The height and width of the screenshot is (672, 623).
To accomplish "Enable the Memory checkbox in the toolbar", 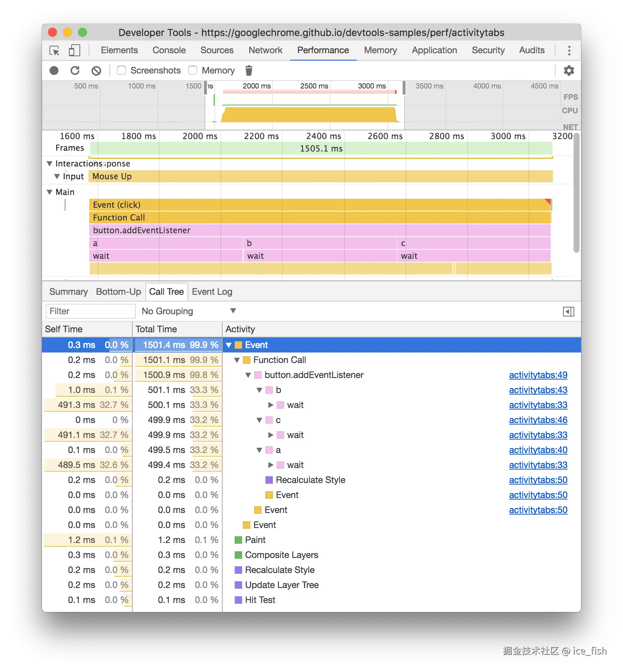I will tap(193, 70).
